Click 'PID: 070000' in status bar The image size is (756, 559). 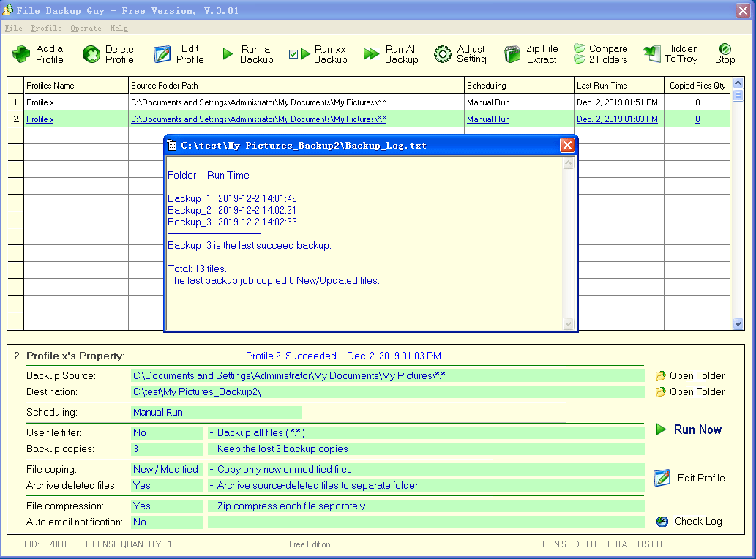(48, 544)
